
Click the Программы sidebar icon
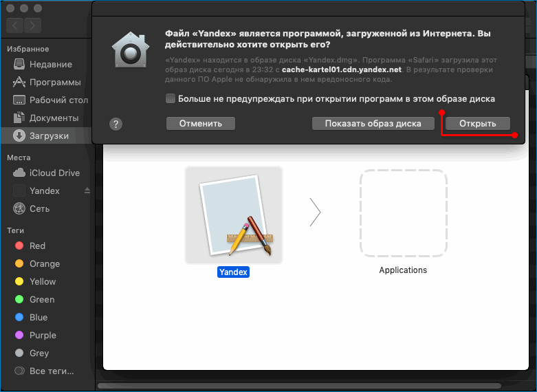pos(19,82)
